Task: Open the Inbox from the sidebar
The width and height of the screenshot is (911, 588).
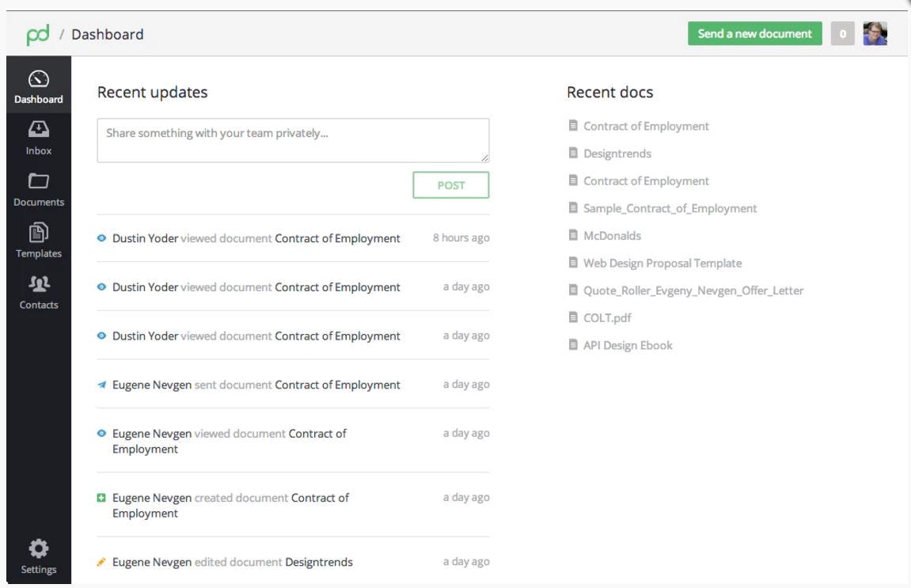Action: pyautogui.click(x=38, y=137)
